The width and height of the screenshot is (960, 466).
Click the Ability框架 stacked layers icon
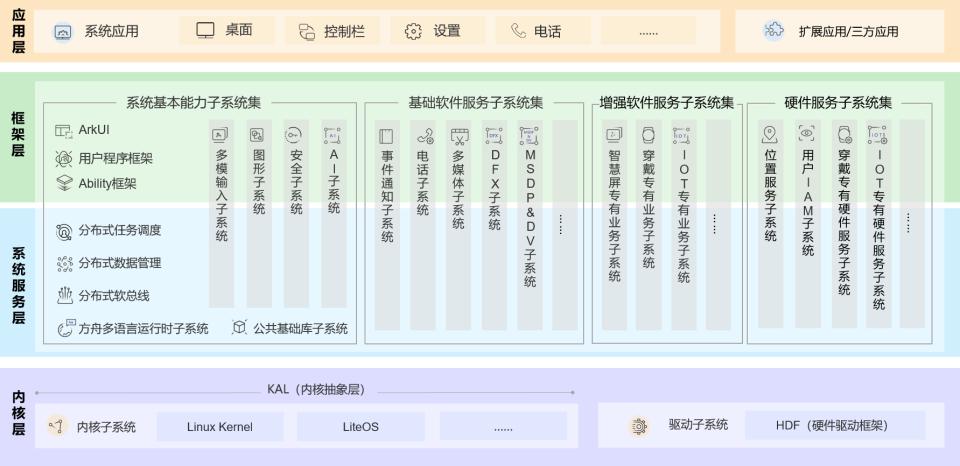tap(64, 183)
